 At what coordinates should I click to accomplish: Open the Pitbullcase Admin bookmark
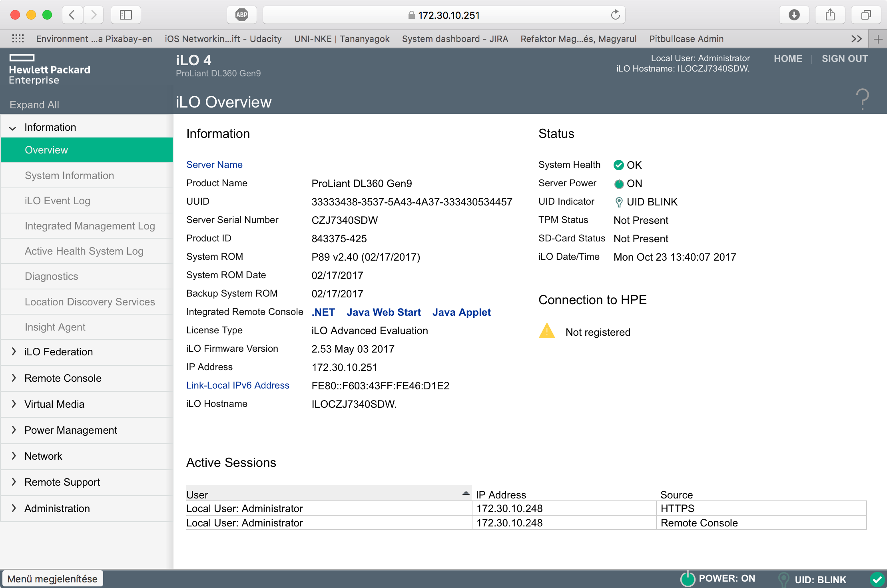pyautogui.click(x=686, y=39)
